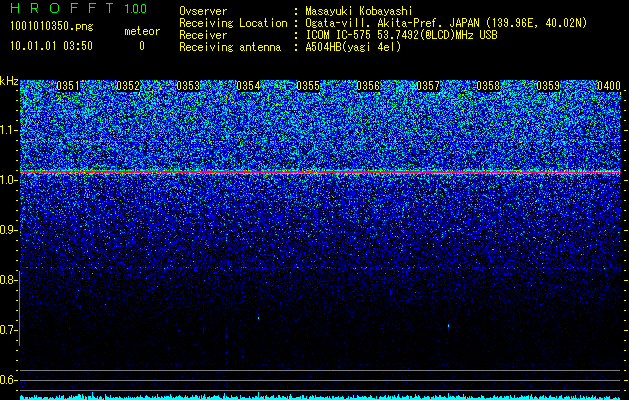Select the A504HB(yagi 4el) antenna text
The width and height of the screenshot is (629, 400).
click(353, 47)
